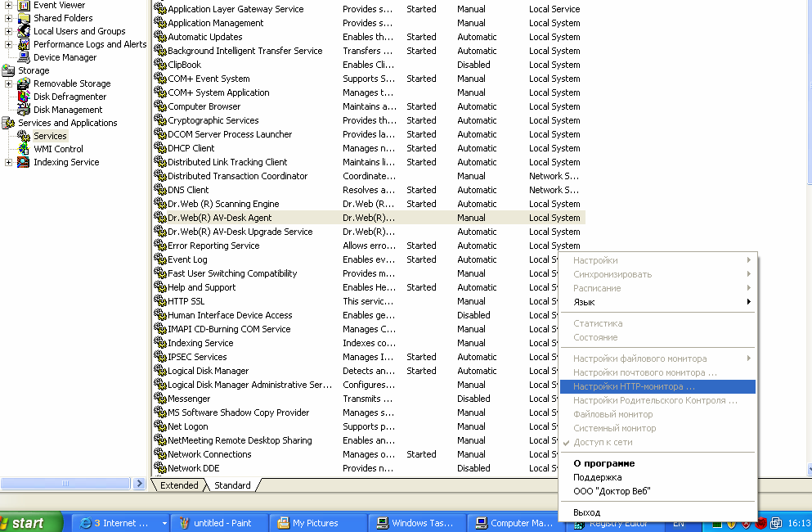Select the IPSEC Services row
812x532 pixels.
pos(357,357)
